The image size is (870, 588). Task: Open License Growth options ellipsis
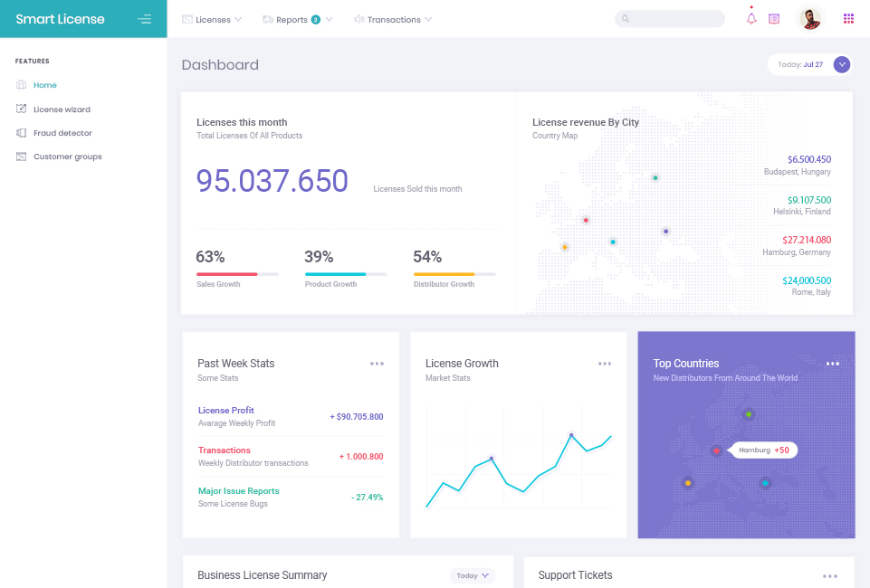pos(605,364)
